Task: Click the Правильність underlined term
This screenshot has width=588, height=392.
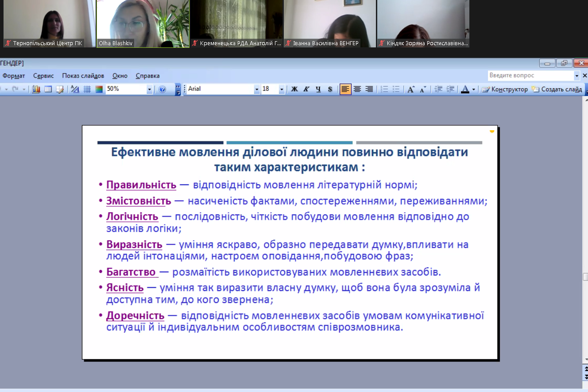Action: pyautogui.click(x=141, y=185)
